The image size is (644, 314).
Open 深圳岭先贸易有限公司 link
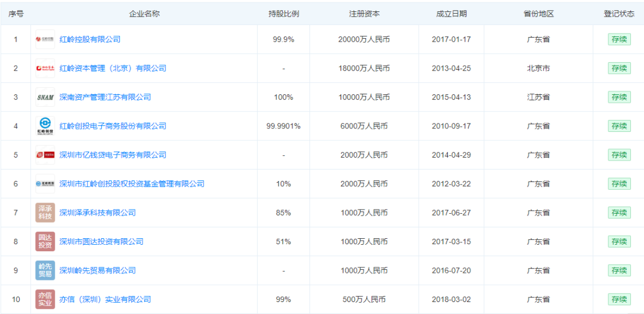tap(98, 270)
